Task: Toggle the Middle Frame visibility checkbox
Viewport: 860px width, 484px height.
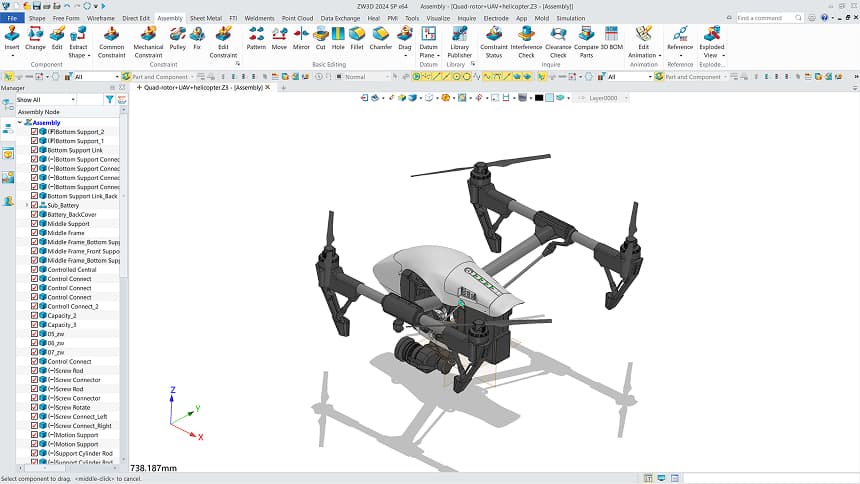Action: 35,233
